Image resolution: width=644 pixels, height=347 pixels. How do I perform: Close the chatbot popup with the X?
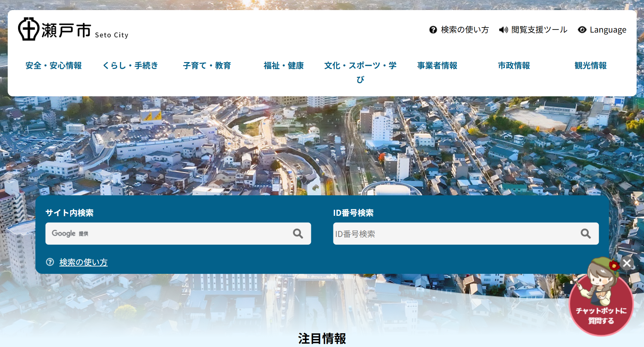click(627, 263)
